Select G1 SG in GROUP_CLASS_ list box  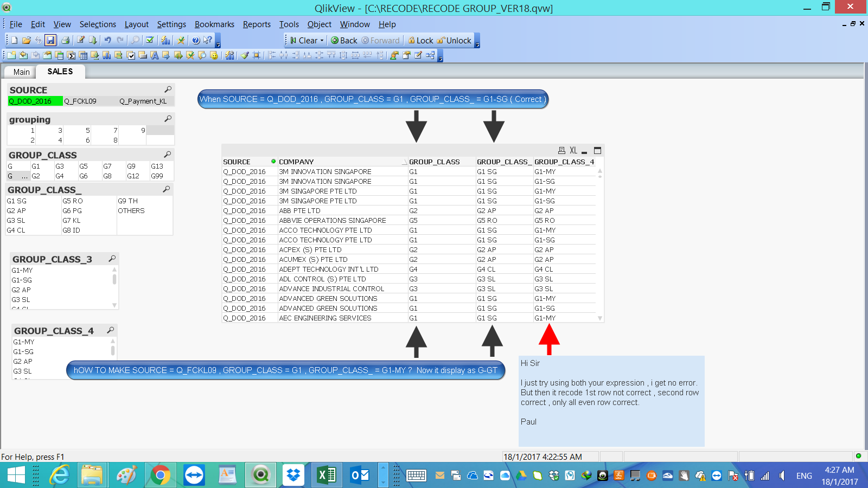[x=33, y=201]
